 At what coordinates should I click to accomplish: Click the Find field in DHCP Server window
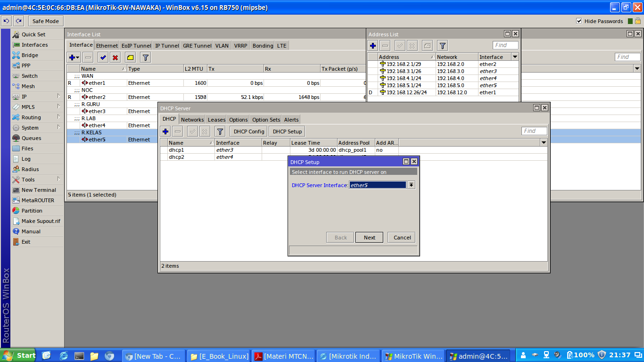[534, 131]
